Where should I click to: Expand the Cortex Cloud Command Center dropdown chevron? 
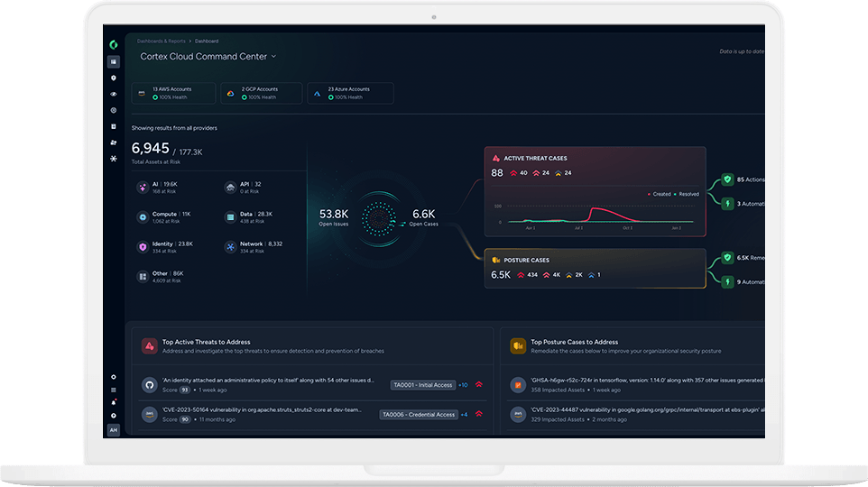click(273, 57)
